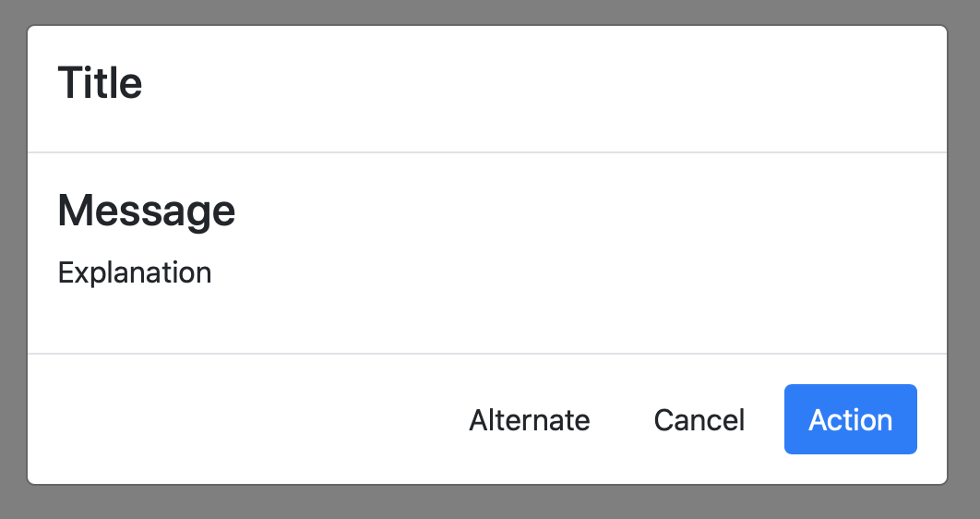The height and width of the screenshot is (519, 980).
Task: Click the bold Message text
Action: pyautogui.click(x=147, y=211)
